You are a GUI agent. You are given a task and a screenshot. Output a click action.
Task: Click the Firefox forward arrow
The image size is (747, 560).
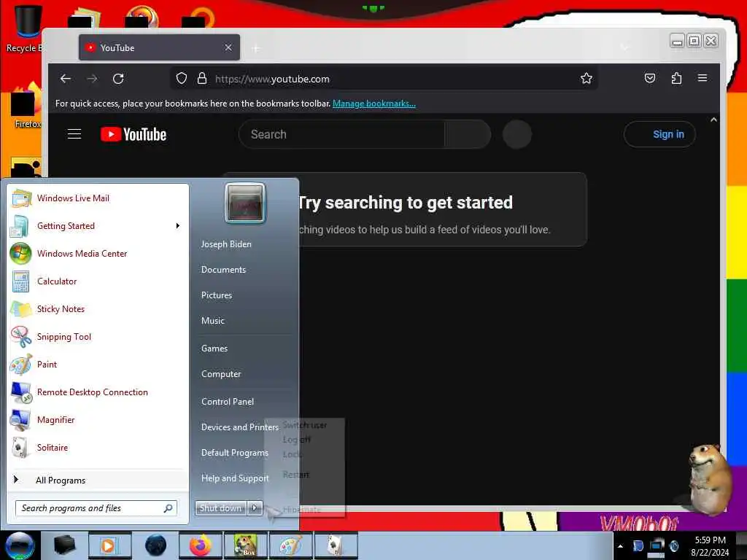tap(93, 79)
